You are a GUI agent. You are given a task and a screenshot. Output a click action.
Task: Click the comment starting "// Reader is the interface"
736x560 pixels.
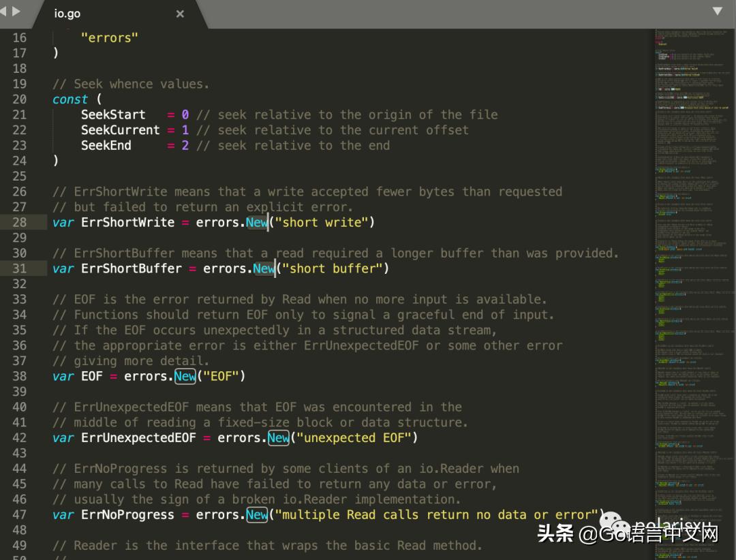point(268,546)
